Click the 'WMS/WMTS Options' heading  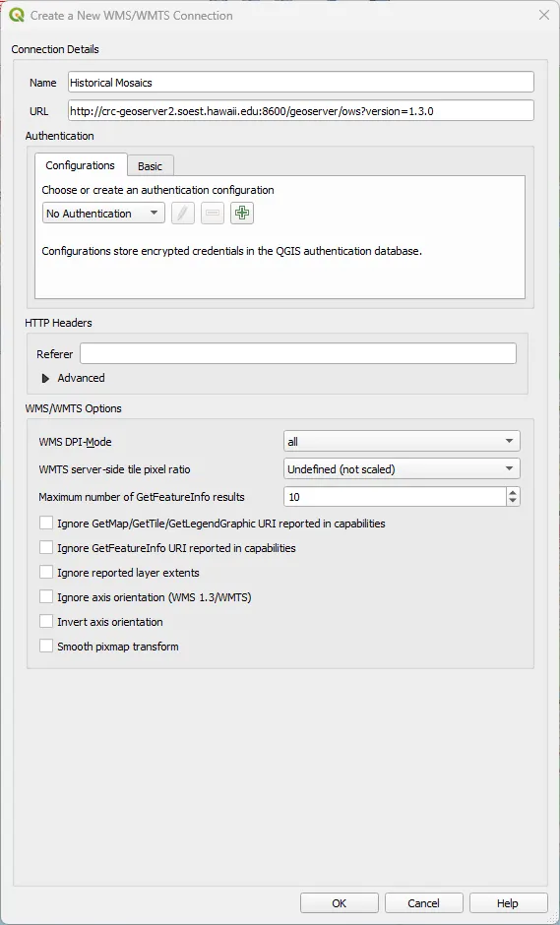[x=73, y=408]
